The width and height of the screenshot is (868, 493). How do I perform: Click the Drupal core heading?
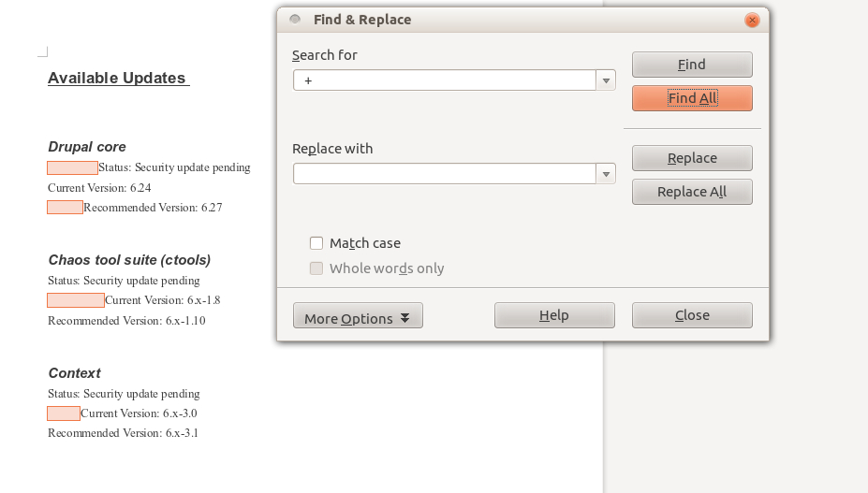click(x=87, y=147)
